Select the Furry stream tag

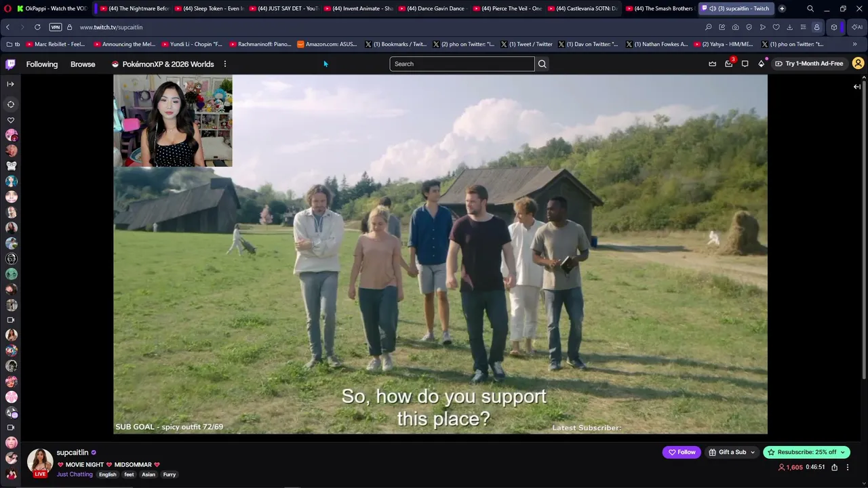pyautogui.click(x=170, y=474)
